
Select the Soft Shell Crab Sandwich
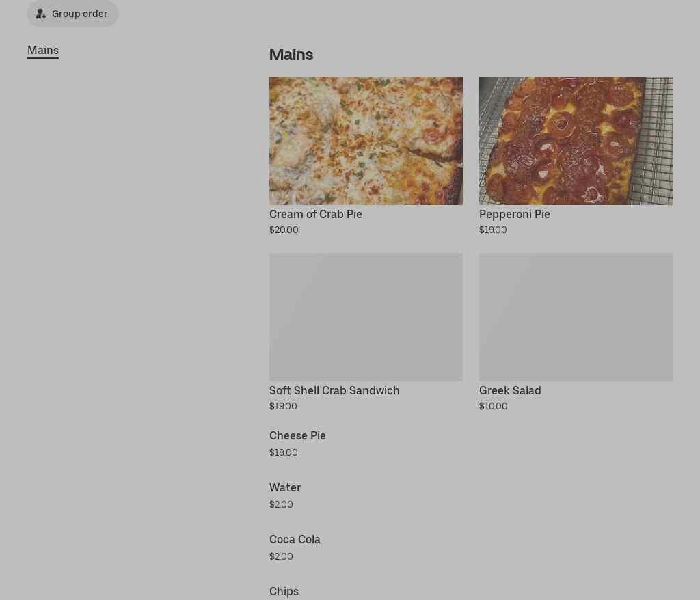coord(334,390)
